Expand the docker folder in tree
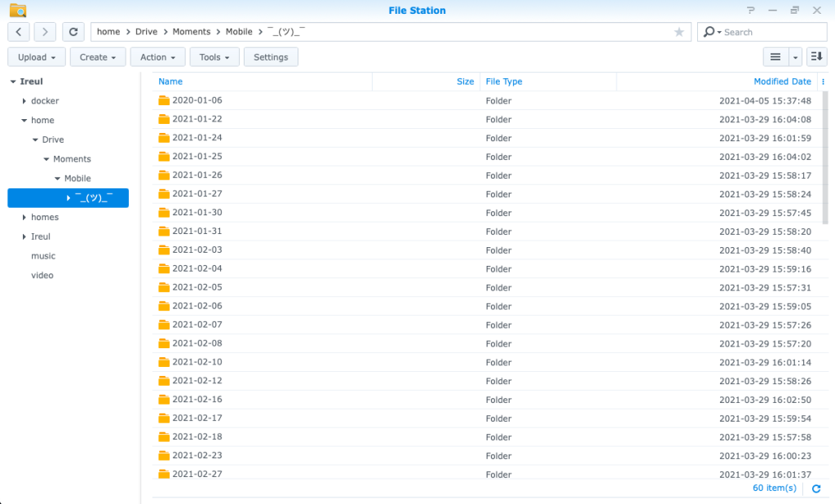The height and width of the screenshot is (504, 835). [x=24, y=101]
